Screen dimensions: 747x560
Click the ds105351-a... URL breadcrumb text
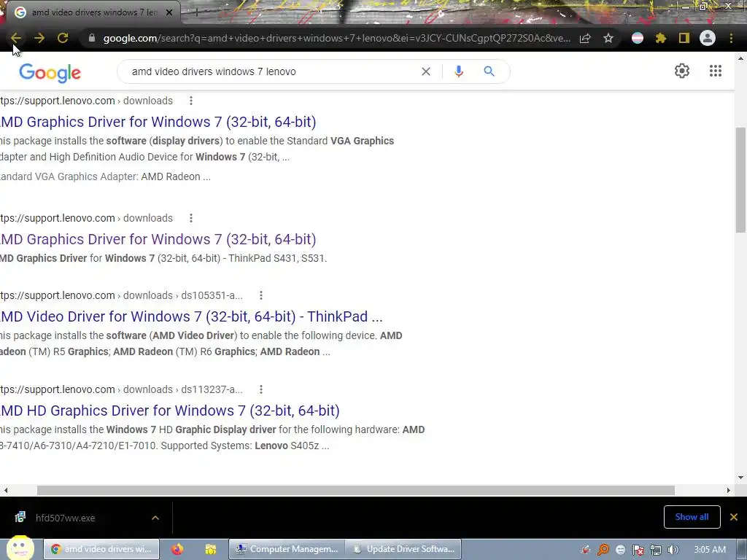[212, 296]
